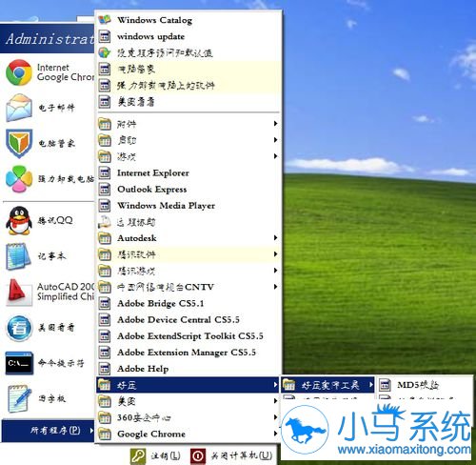Open Adobe Bridge CS5.1

188,303
